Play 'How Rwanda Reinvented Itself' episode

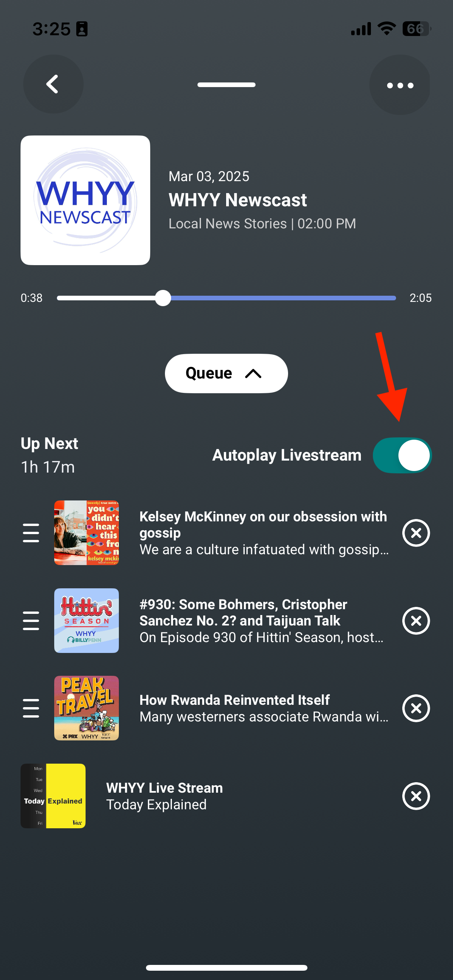coord(234,700)
